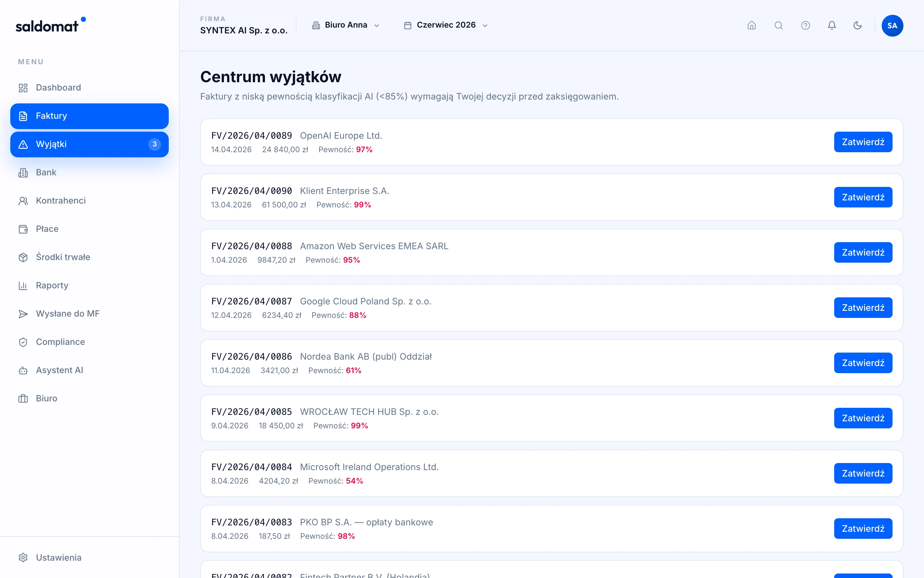Viewport: 924px width, 578px height.
Task: Click the 88% confidence for Google Cloud
Action: pos(358,315)
